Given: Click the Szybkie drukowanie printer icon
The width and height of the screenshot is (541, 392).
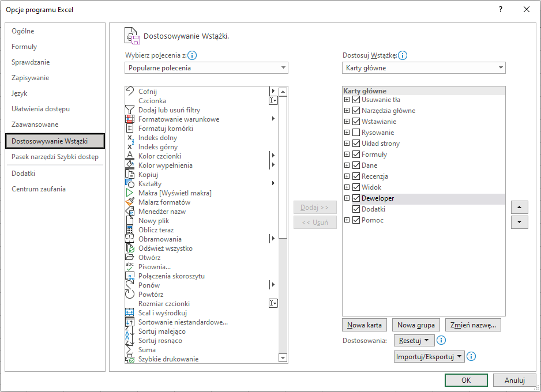Looking at the screenshot, I should click(x=129, y=359).
